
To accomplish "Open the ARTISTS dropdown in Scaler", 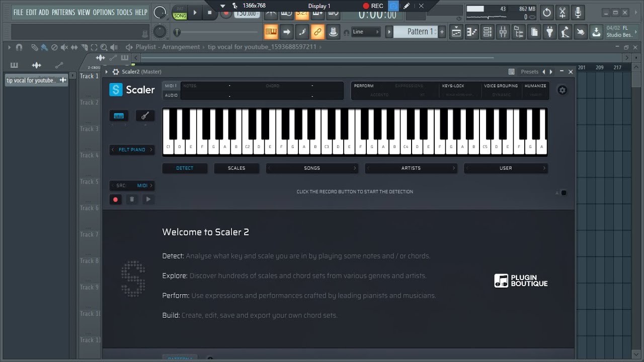I will 411,168.
